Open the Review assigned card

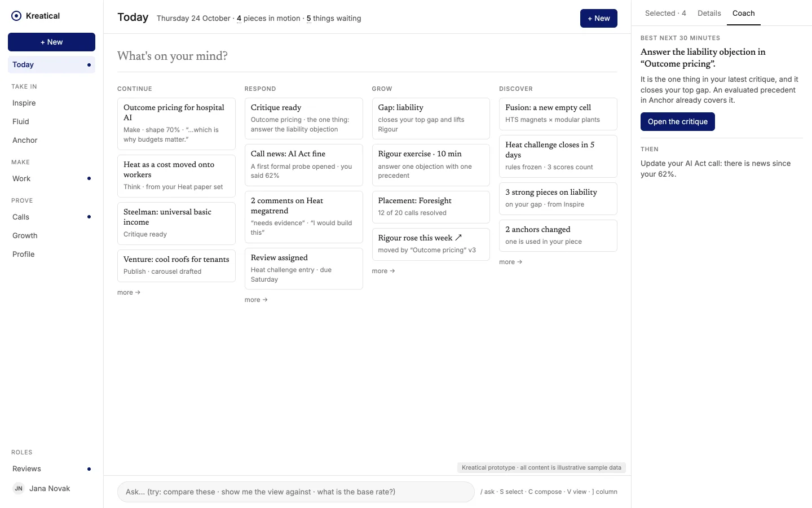click(x=304, y=269)
